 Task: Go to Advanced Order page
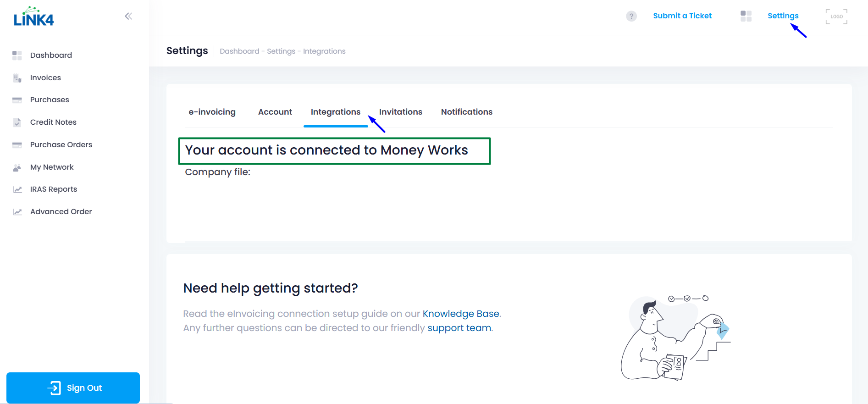61,212
